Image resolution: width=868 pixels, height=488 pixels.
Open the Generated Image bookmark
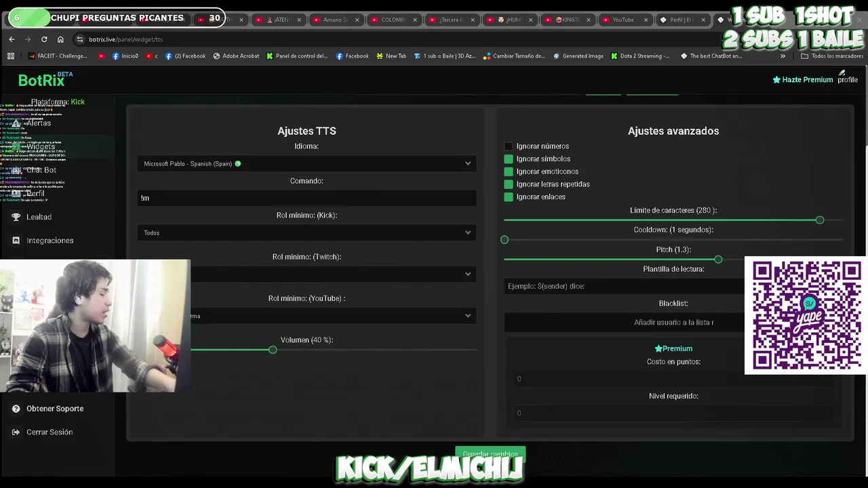tap(578, 56)
